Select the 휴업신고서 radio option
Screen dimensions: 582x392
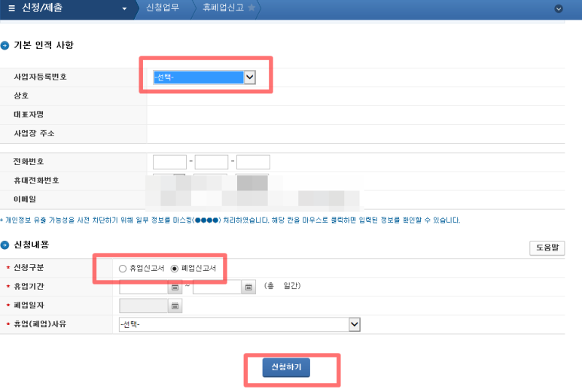(x=123, y=269)
